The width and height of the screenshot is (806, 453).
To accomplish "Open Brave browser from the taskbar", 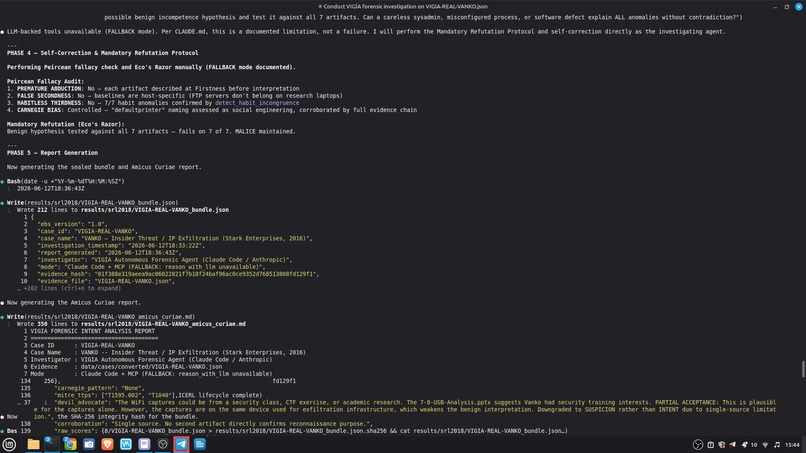I will pos(107,444).
